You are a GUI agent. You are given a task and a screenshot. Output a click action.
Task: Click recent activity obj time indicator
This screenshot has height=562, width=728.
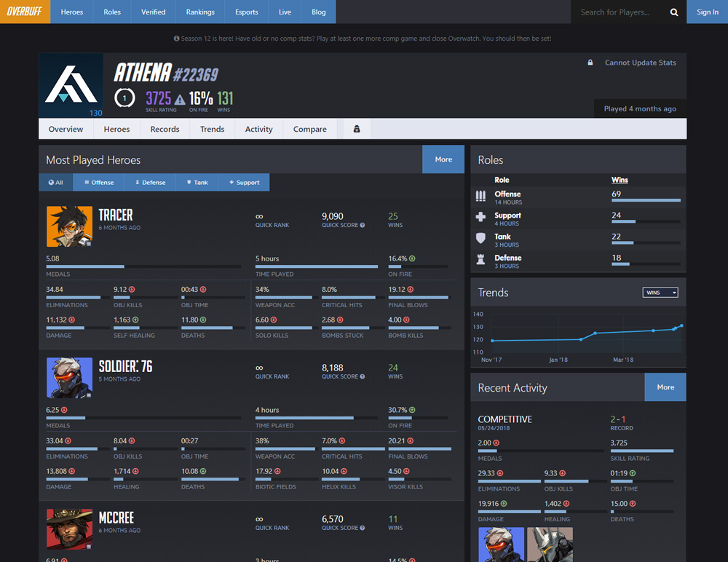[x=633, y=473]
